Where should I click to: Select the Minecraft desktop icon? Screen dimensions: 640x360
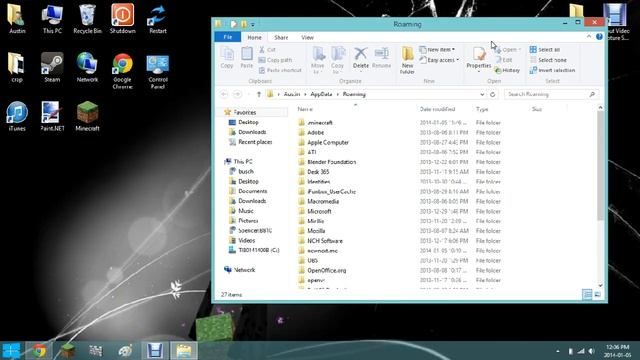[87, 116]
